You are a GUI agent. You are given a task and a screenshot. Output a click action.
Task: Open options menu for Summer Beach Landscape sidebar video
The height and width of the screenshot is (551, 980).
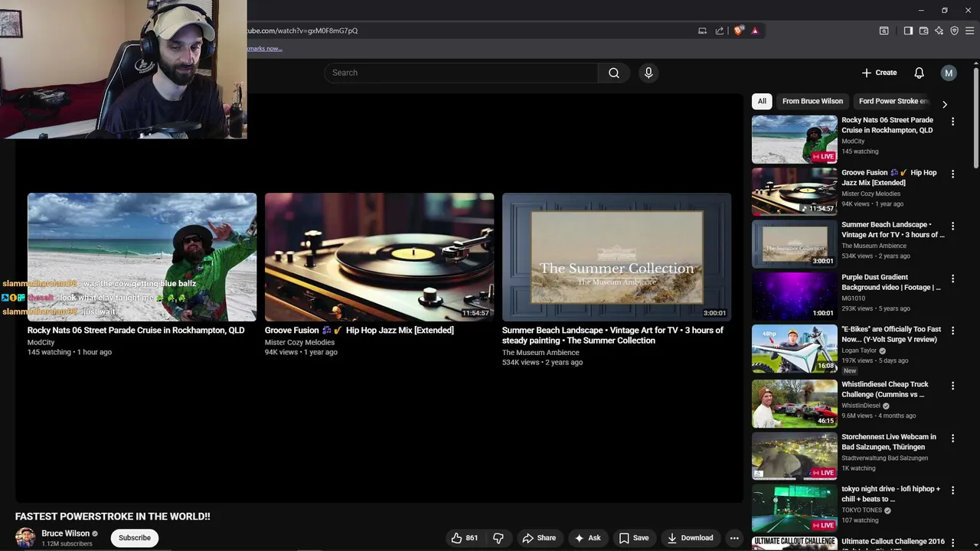click(x=952, y=226)
